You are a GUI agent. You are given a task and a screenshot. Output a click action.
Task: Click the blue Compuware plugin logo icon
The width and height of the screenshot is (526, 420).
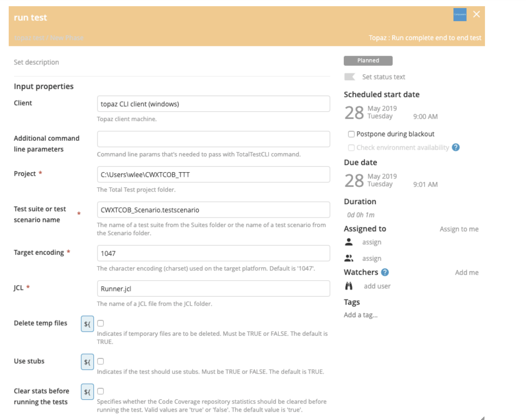click(x=460, y=15)
